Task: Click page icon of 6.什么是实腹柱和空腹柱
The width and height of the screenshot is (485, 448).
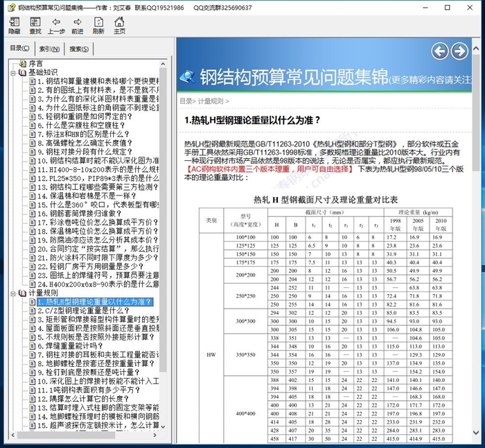Action: [x=33, y=126]
